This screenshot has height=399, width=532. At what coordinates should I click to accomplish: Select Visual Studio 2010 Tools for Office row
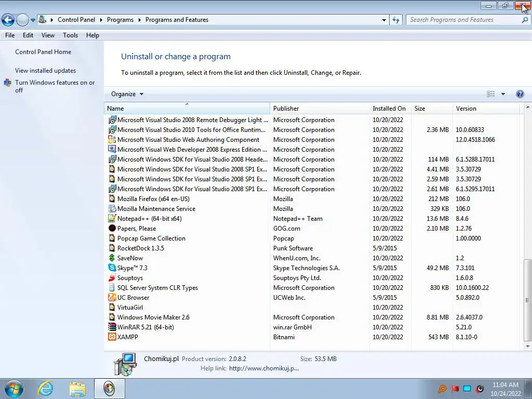tap(312, 129)
